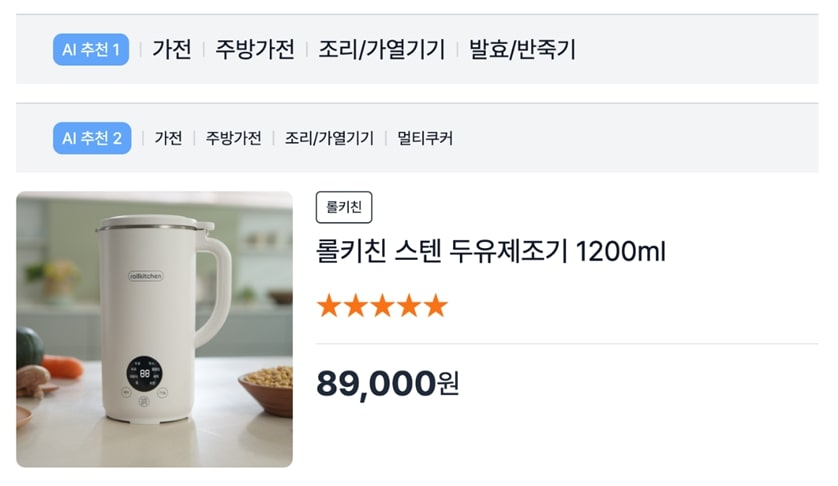This screenshot has height=486, width=838.
Task: Choose the 발효/반죽기 category
Action: 522,49
